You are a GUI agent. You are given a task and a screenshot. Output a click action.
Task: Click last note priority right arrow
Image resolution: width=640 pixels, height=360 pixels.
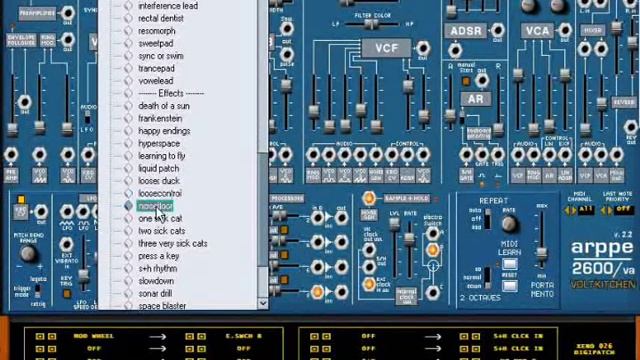[x=610, y=211]
